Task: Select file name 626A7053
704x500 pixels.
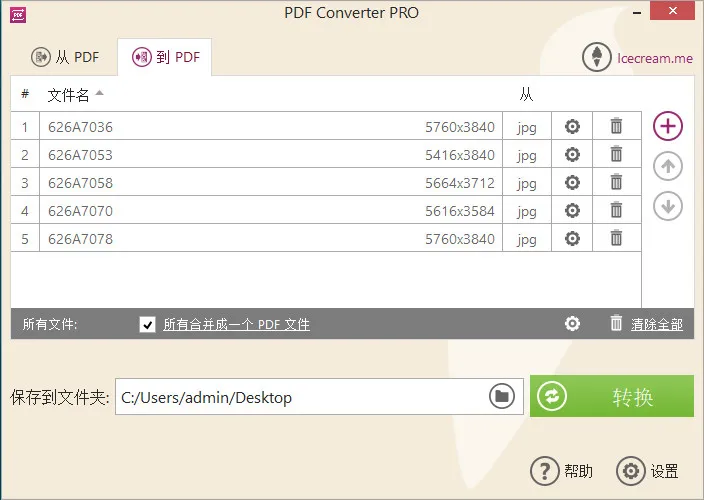Action: [x=80, y=155]
